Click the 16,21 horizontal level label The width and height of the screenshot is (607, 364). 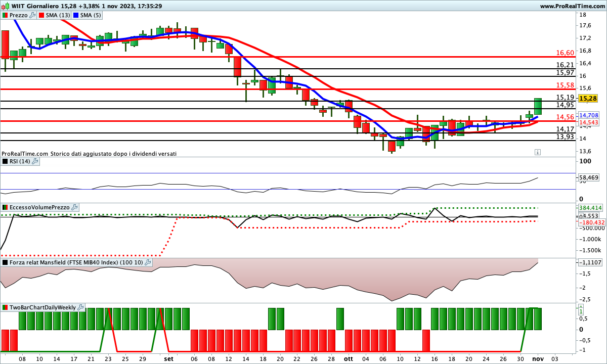[565, 65]
